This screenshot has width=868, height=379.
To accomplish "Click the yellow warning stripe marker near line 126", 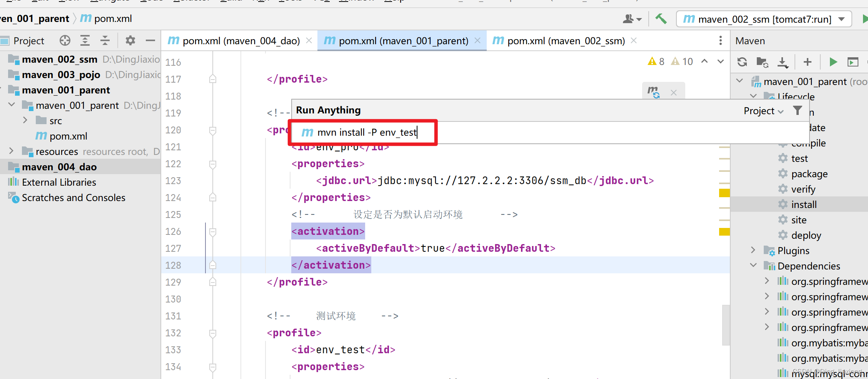I will 724,232.
